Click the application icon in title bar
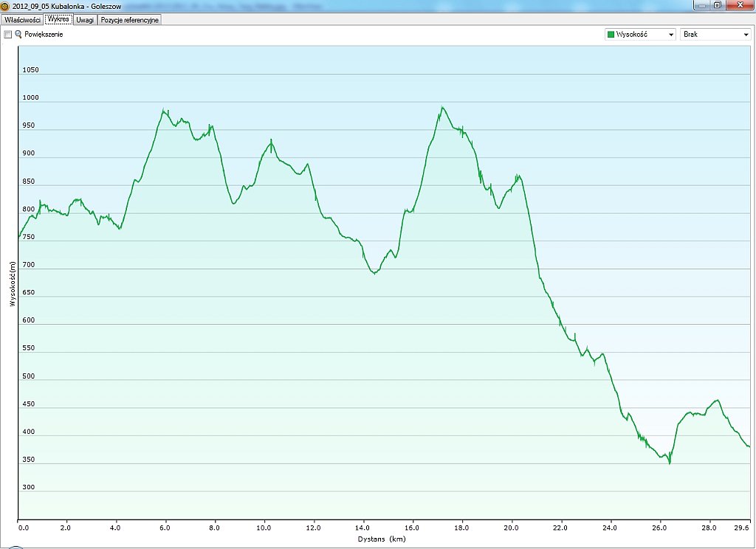756x549 pixels. click(x=5, y=5)
